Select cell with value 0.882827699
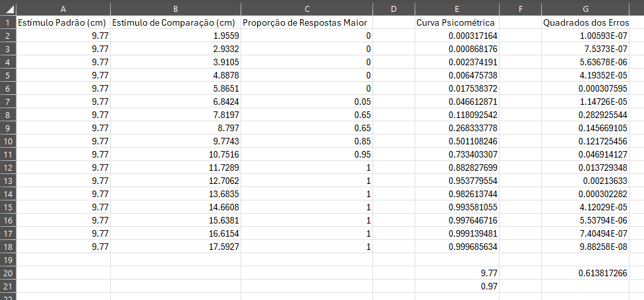The height and width of the screenshot is (300, 644). click(x=457, y=167)
